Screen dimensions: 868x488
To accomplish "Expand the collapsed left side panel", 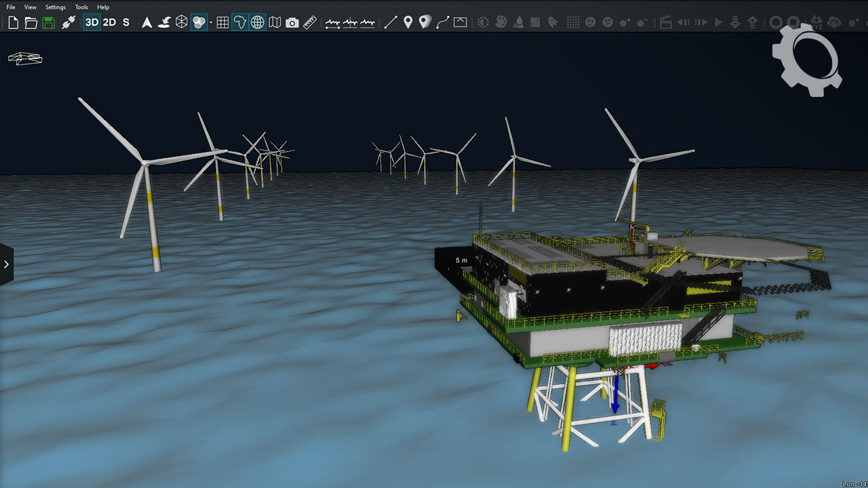I will click(6, 264).
